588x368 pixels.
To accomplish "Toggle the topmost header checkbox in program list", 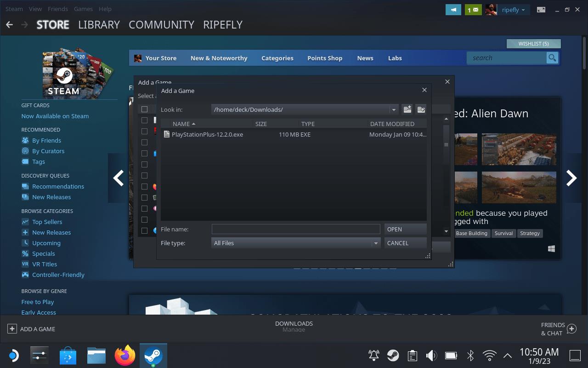I will (144, 109).
